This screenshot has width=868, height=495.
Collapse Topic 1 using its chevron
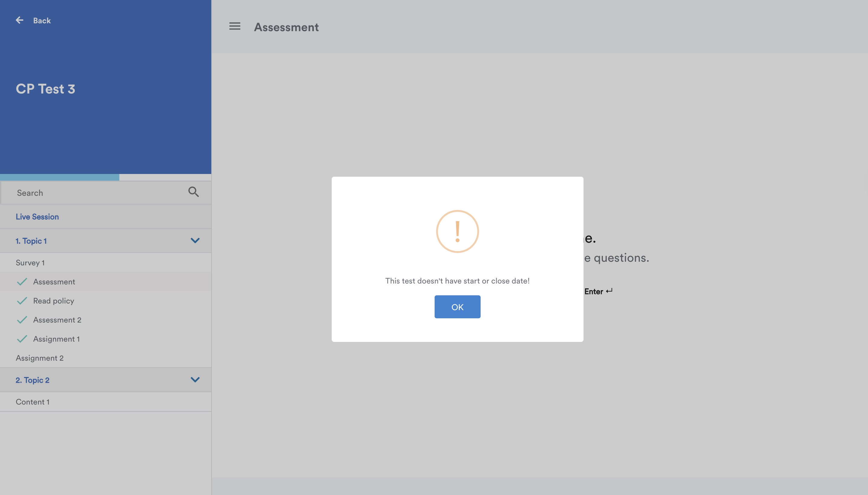tap(195, 241)
